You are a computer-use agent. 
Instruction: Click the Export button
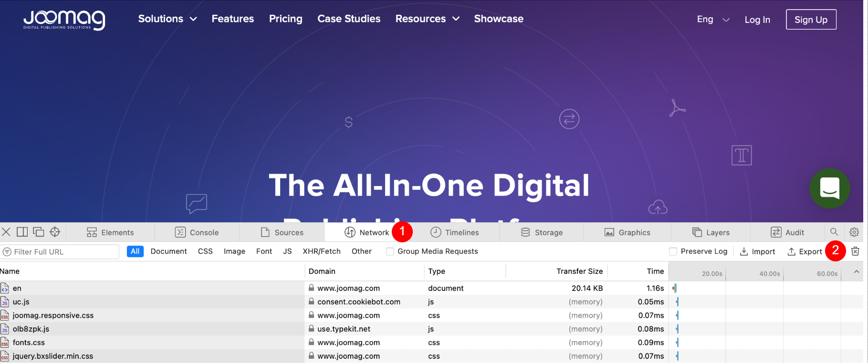[805, 251]
